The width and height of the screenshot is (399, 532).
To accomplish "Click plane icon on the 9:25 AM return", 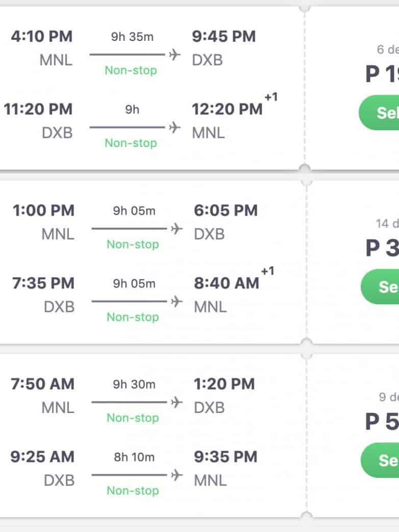I will point(177,475).
